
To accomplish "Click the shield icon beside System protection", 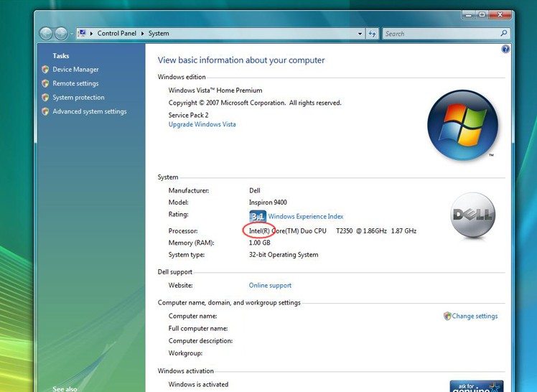I will click(x=45, y=98).
